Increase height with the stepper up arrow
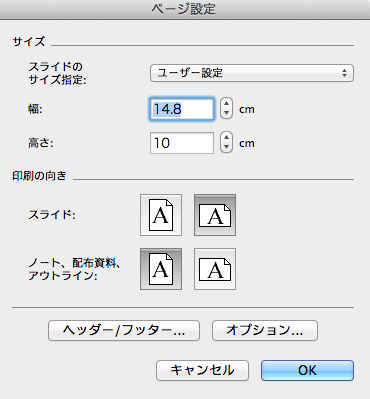The width and height of the screenshot is (370, 399). pos(226,138)
